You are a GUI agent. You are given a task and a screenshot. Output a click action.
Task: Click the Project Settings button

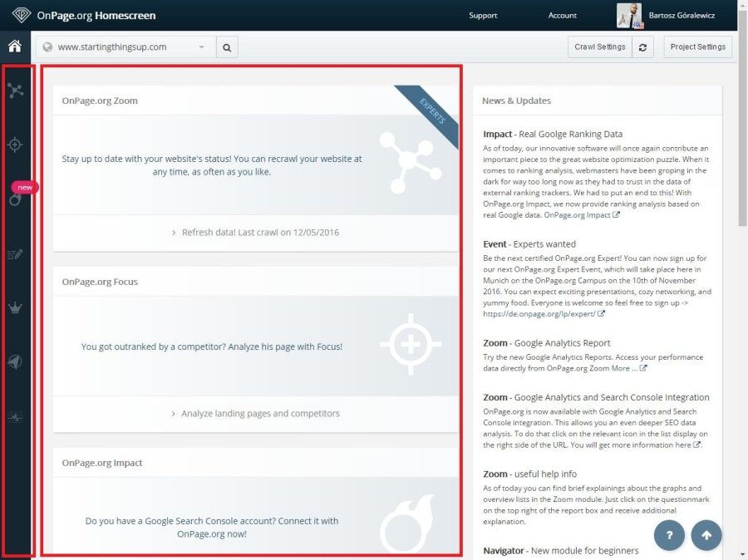(x=698, y=47)
